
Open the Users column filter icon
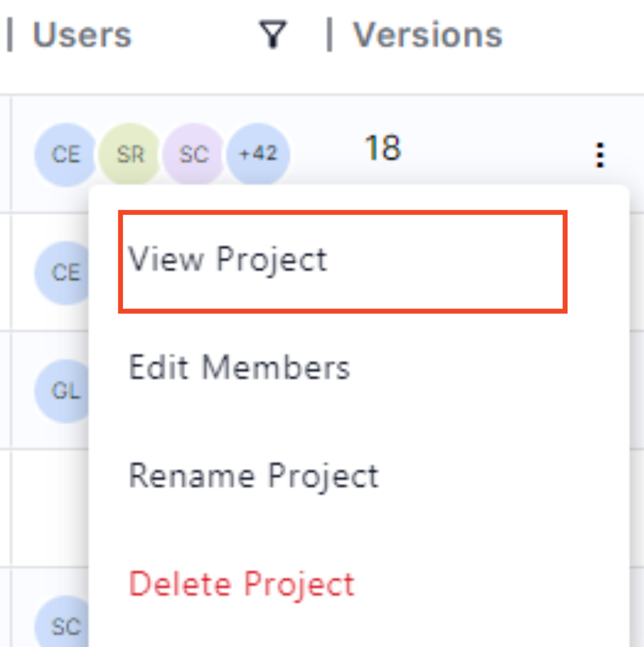(273, 35)
